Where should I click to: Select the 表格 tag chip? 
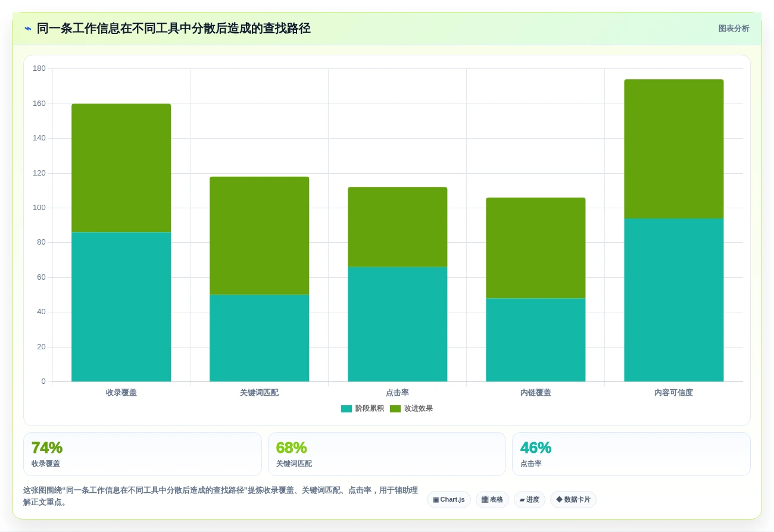coord(492,499)
